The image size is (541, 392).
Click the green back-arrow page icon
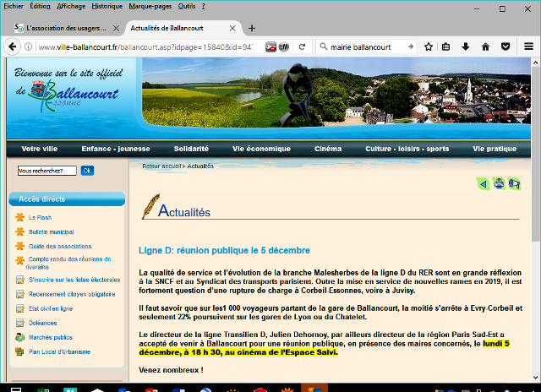click(484, 184)
